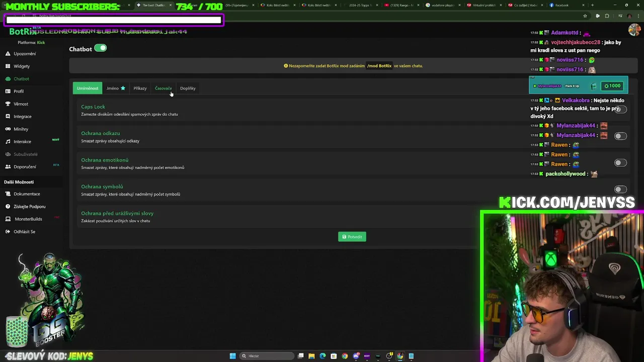Open Získejte Podporu help item
644x362 pixels.
26,207
